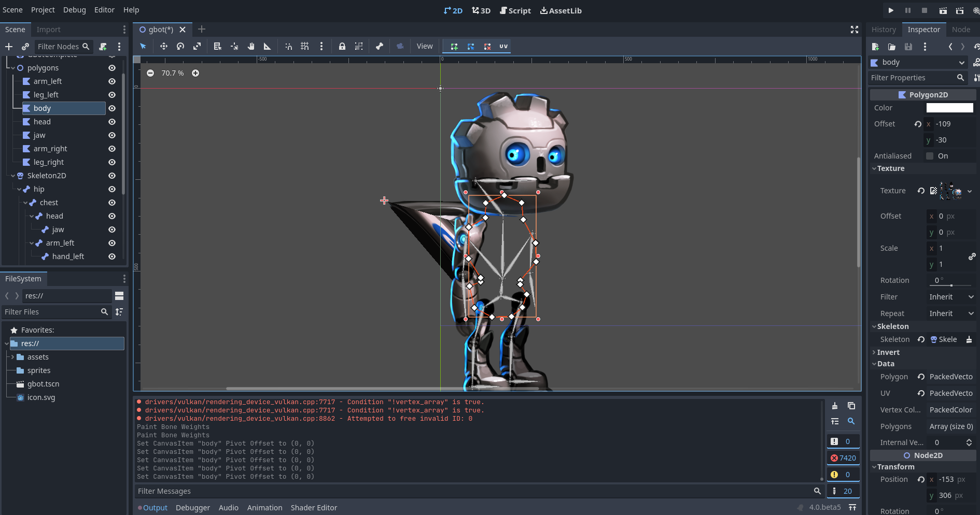980x515 pixels.
Task: Open the Scene menu
Action: [x=12, y=9]
